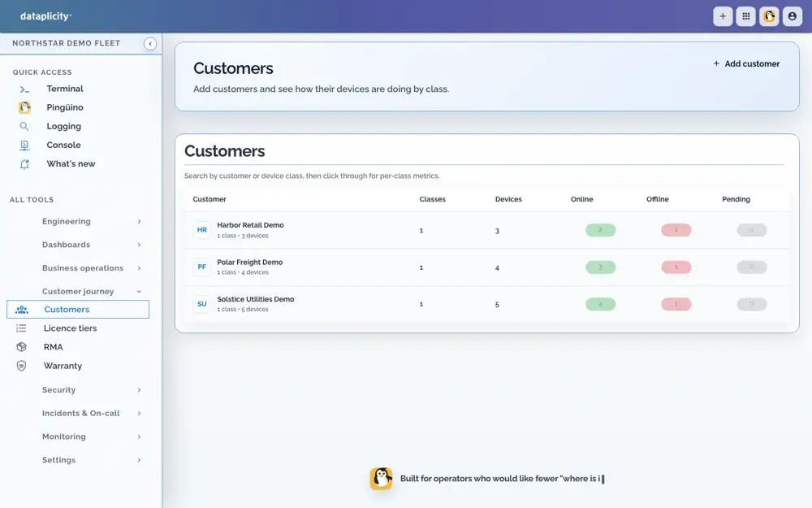Image resolution: width=812 pixels, height=508 pixels.
Task: Click the Customers people icon
Action: [22, 310]
